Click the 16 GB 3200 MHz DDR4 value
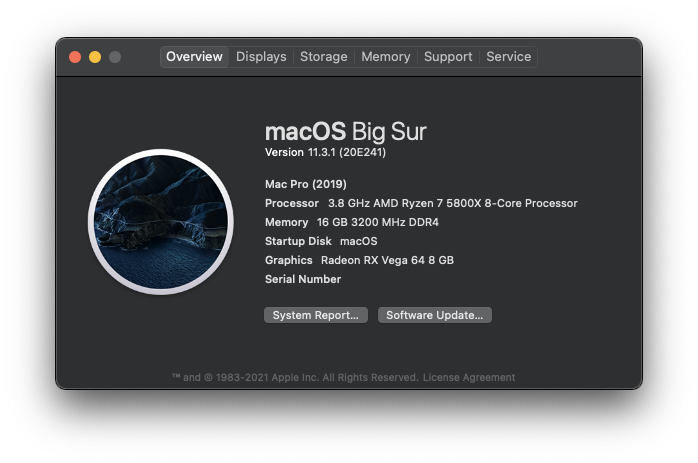698x463 pixels. tap(377, 222)
